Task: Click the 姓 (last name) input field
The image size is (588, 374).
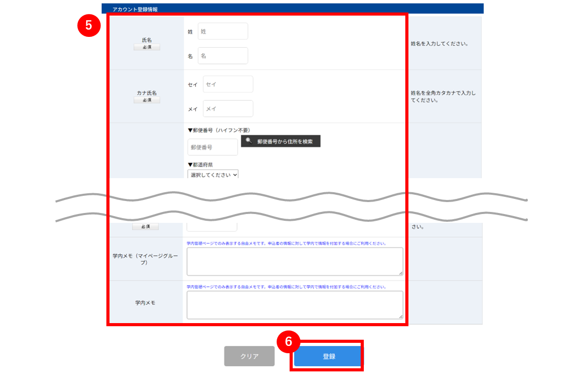Action: click(x=223, y=31)
